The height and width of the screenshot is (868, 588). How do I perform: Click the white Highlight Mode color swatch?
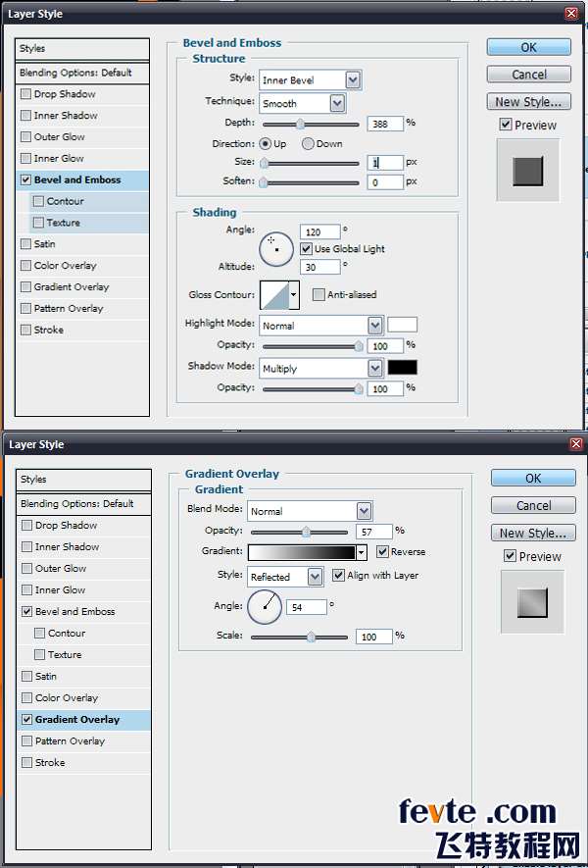402,325
